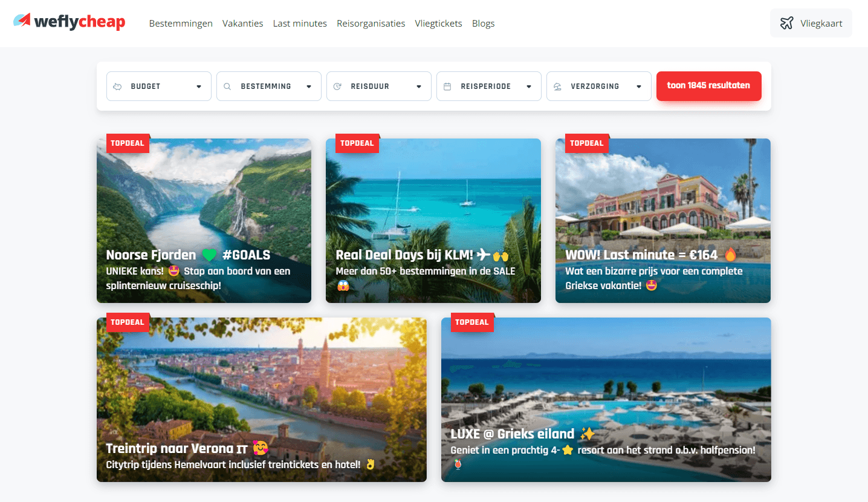Click the TOPDEAL badge on Noorse Fjorden

(128, 143)
